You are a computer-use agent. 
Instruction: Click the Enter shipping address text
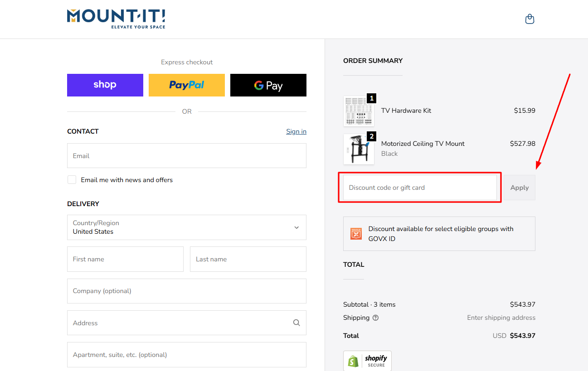(501, 318)
